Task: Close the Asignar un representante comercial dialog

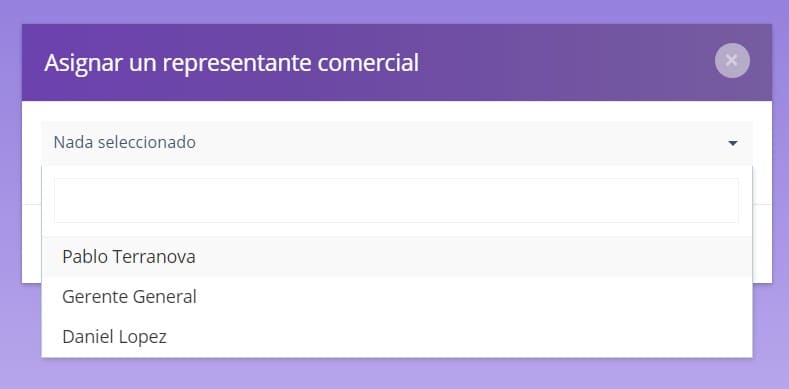Action: click(x=732, y=61)
